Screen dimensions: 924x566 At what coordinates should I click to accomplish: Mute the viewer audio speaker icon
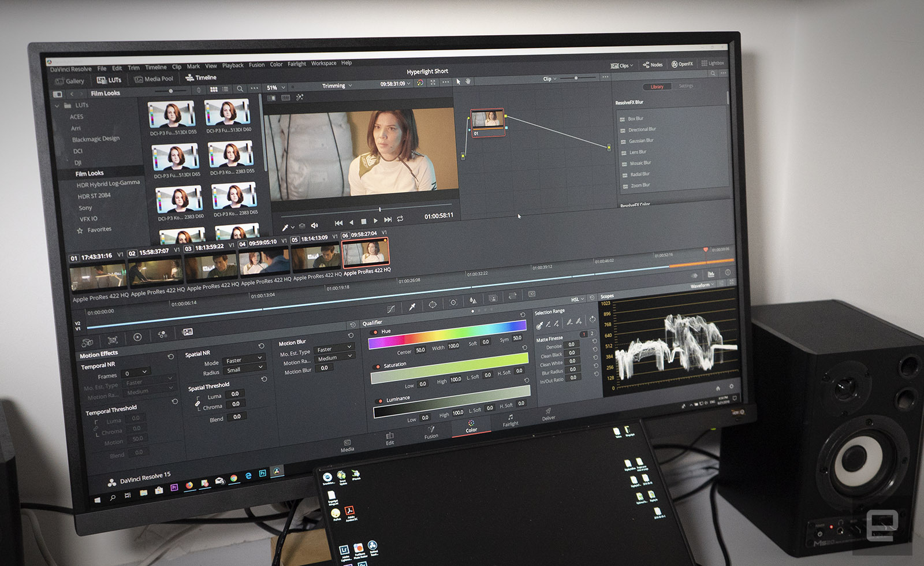click(x=314, y=225)
